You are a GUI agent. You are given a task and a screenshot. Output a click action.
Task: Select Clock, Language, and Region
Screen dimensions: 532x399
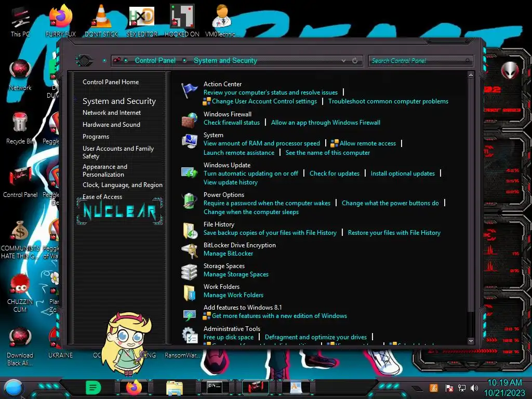(123, 185)
